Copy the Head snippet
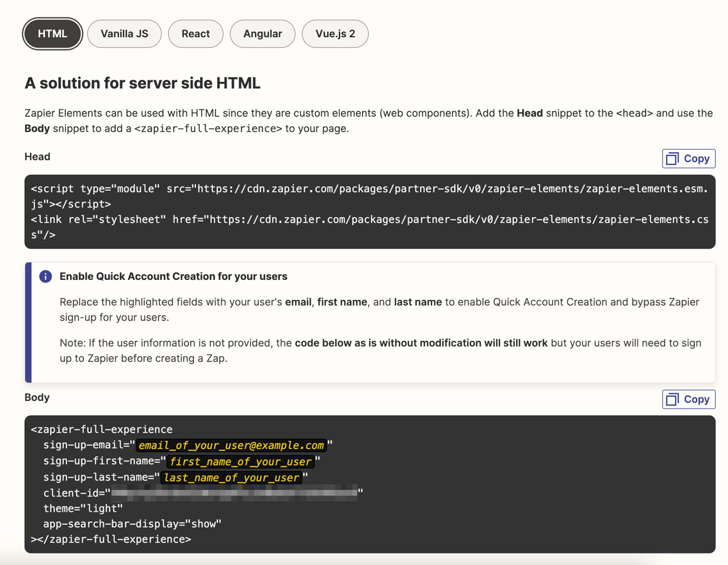 [x=688, y=158]
